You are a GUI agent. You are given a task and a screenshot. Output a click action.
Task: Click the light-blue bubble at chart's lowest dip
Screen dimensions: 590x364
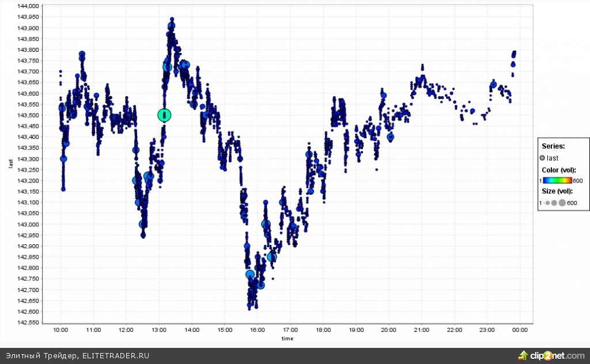(250, 275)
